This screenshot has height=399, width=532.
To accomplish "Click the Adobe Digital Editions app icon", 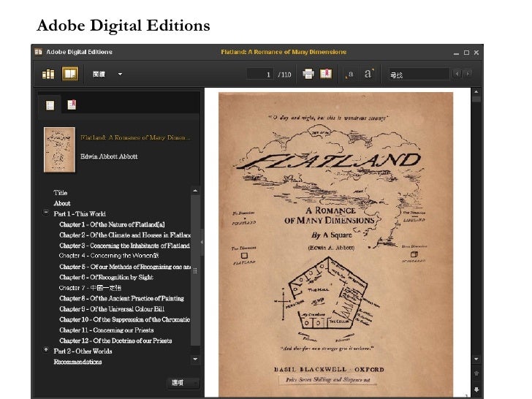I will coord(38,52).
